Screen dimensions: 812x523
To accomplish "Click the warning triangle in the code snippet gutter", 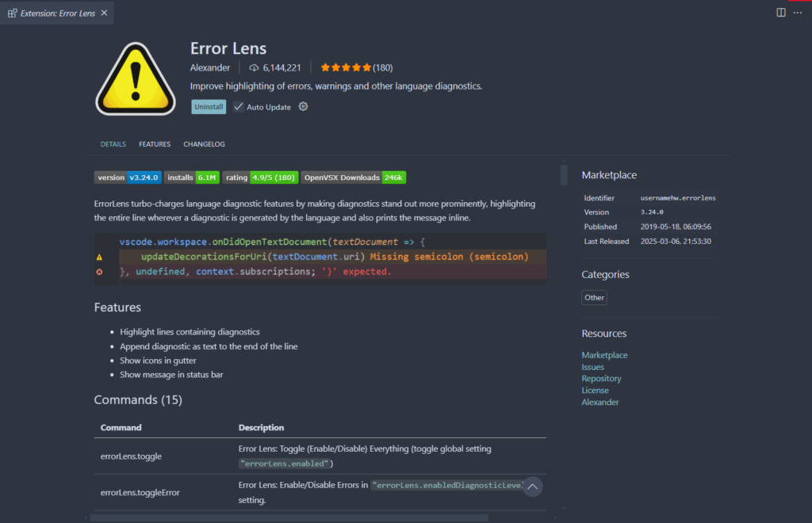I will (98, 256).
